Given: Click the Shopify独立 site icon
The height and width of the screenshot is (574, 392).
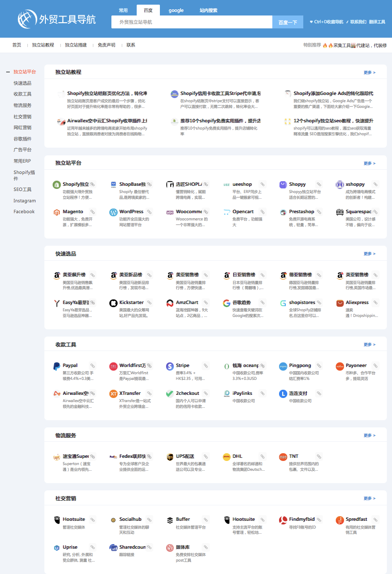Looking at the screenshot, I should 56,184.
